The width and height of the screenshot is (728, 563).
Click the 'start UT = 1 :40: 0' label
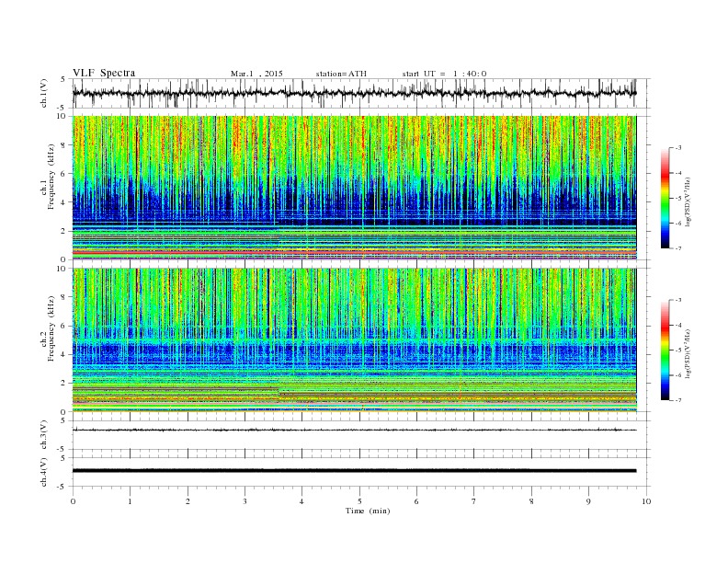point(444,74)
